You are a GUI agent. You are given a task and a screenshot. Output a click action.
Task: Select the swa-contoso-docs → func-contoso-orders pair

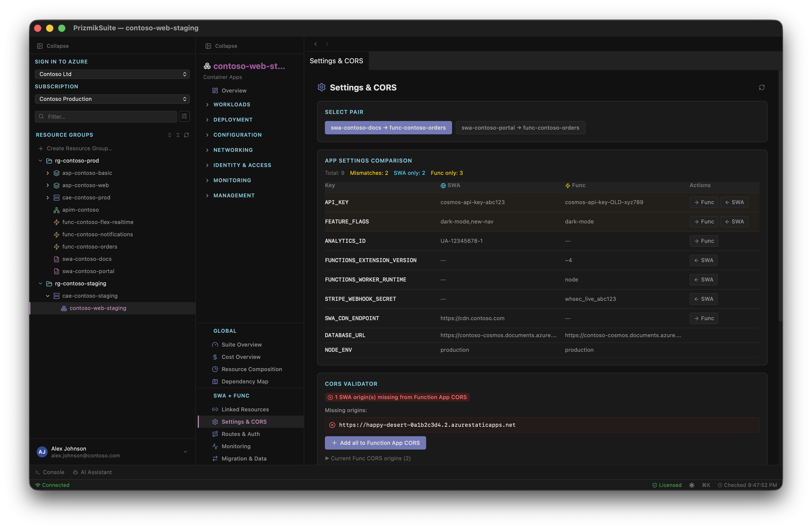click(388, 128)
